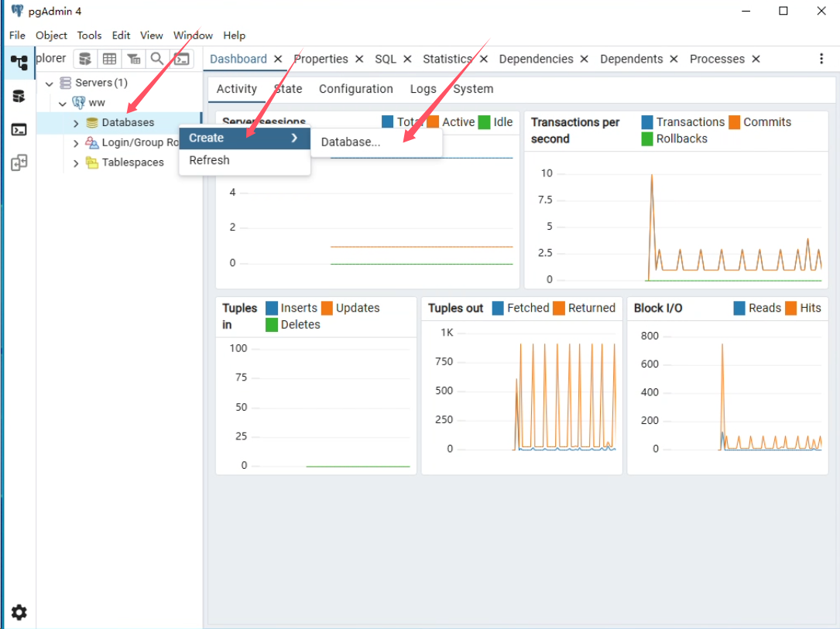
Task: Expand the Login/Group Roles node
Action: click(x=76, y=143)
